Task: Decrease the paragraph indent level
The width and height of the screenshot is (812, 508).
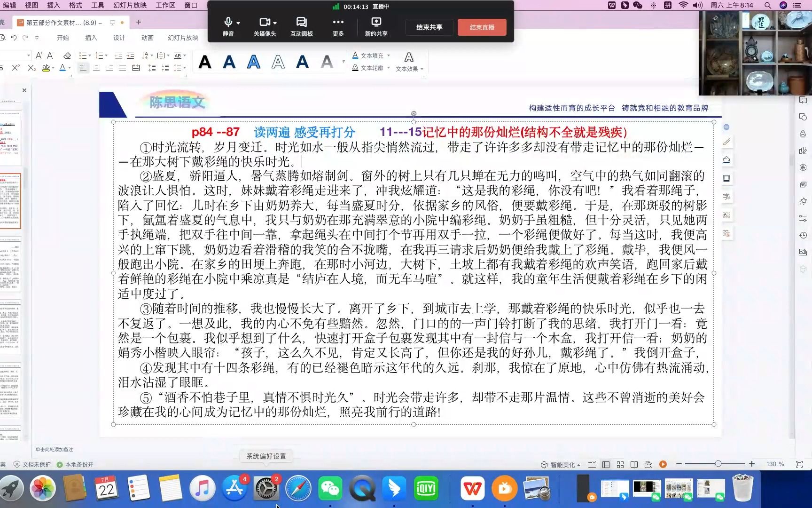Action: [118, 56]
